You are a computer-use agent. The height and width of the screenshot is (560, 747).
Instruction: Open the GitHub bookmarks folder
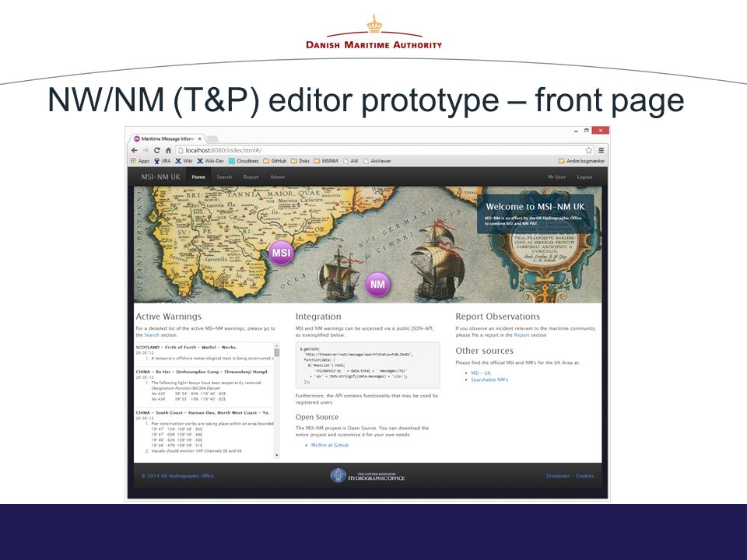275,161
